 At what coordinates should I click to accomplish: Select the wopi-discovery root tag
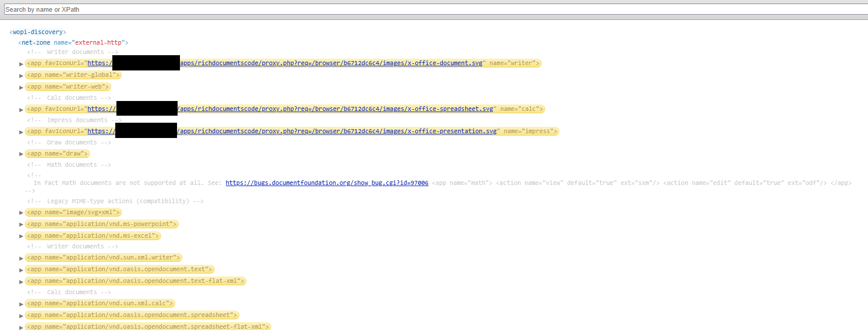tap(38, 32)
